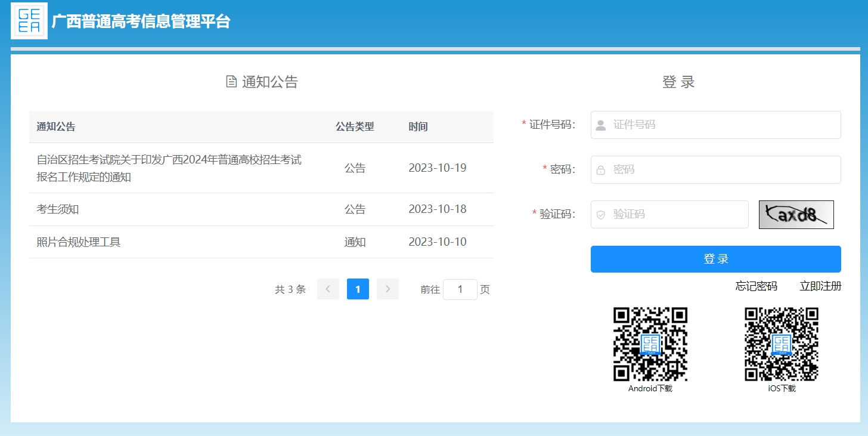868x436 pixels.
Task: Open notice 自治区招生考试院关于印发广西2024年 announcement
Action: point(169,168)
